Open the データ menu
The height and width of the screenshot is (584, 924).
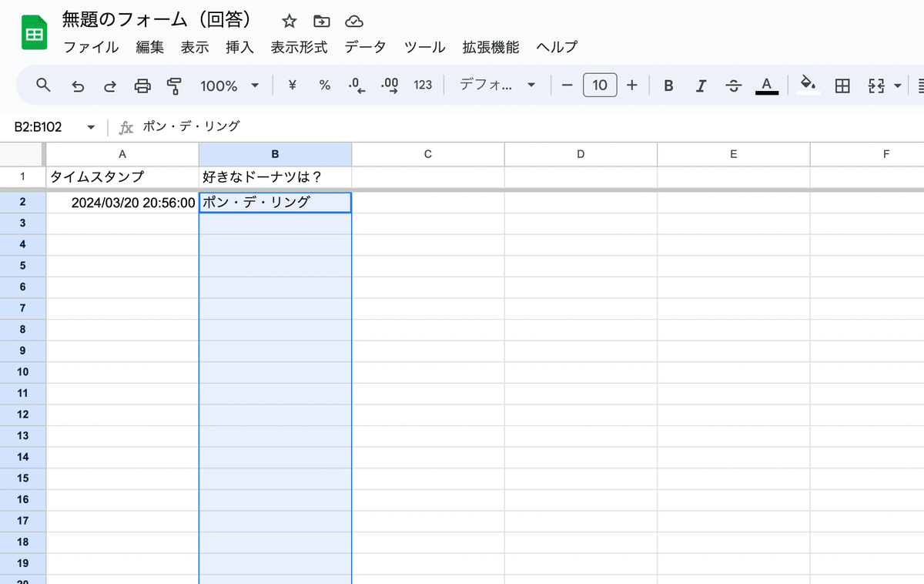click(x=365, y=47)
